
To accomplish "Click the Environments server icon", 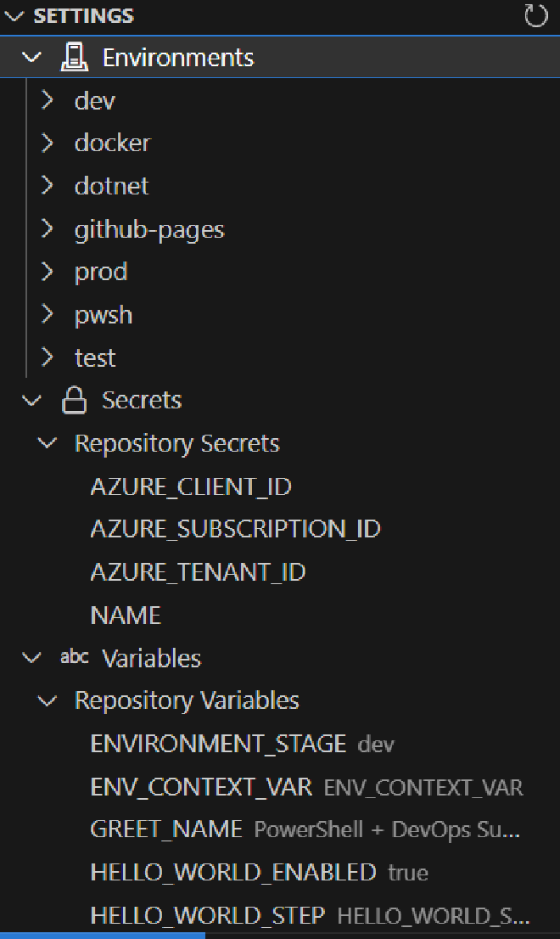I will [x=75, y=58].
